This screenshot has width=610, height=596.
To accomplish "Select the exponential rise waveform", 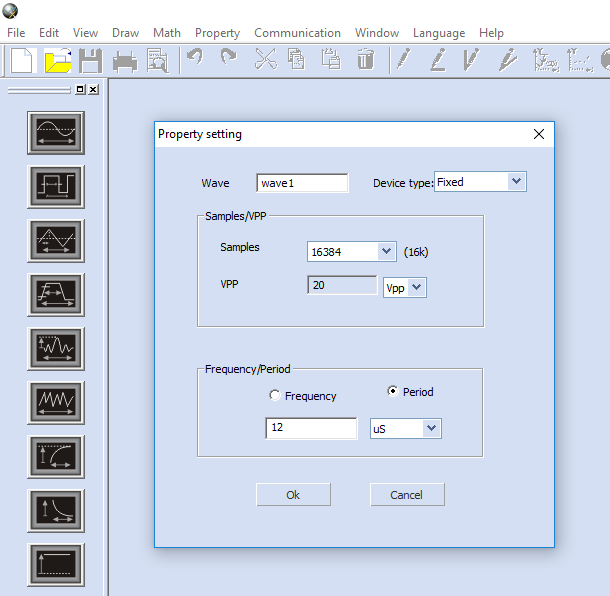I will click(x=56, y=457).
